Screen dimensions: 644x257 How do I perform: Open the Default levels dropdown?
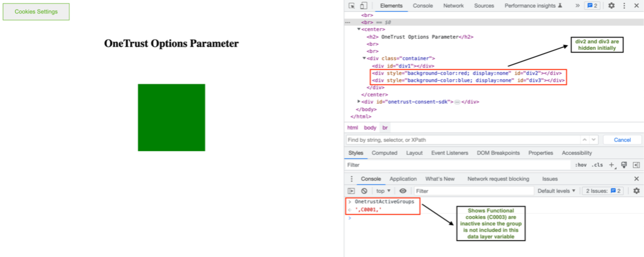coord(556,191)
